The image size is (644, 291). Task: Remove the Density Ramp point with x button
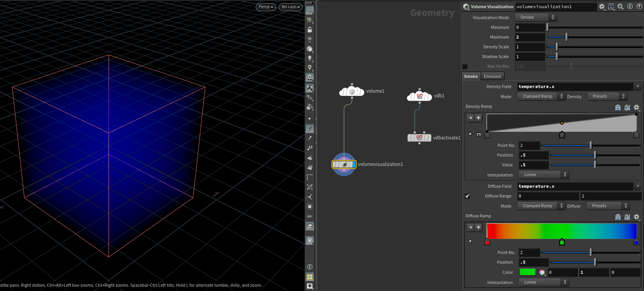(471, 118)
